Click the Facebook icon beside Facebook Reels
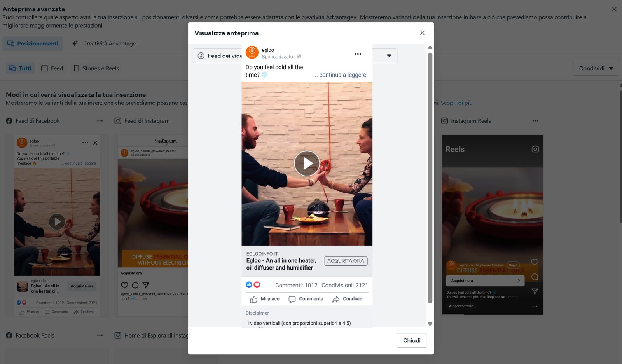 9,335
